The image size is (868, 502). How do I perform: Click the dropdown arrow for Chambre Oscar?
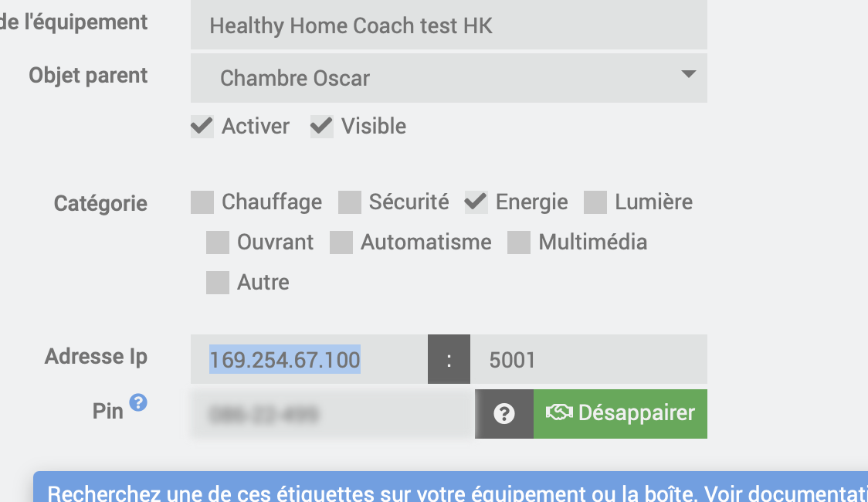click(688, 75)
